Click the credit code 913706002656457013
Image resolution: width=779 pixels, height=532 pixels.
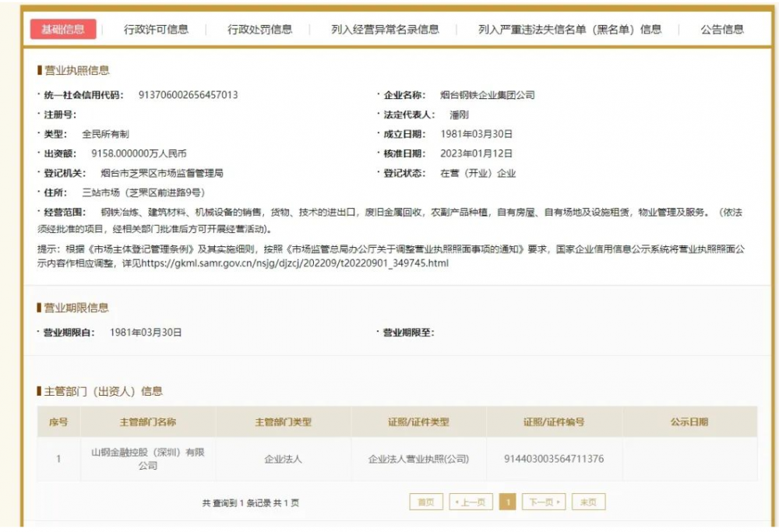pos(188,95)
